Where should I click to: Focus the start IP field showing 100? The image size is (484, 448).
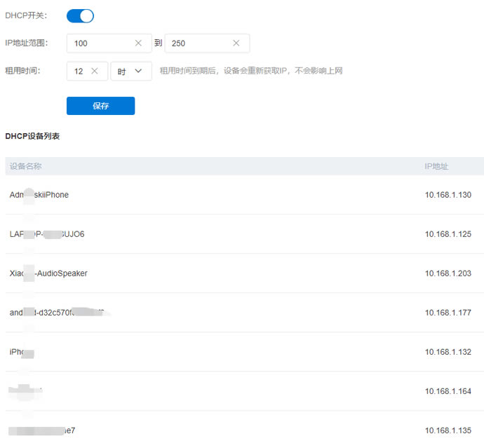point(98,43)
